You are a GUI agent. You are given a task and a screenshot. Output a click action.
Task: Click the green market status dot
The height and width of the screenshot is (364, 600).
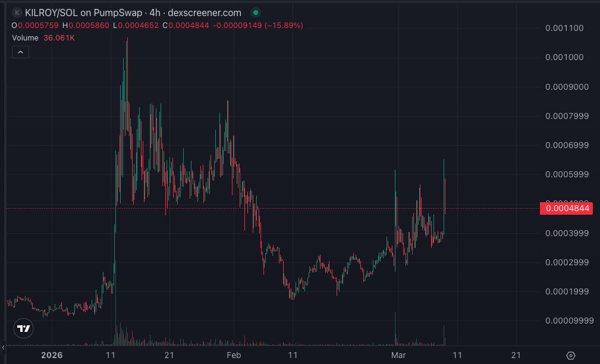256,12
